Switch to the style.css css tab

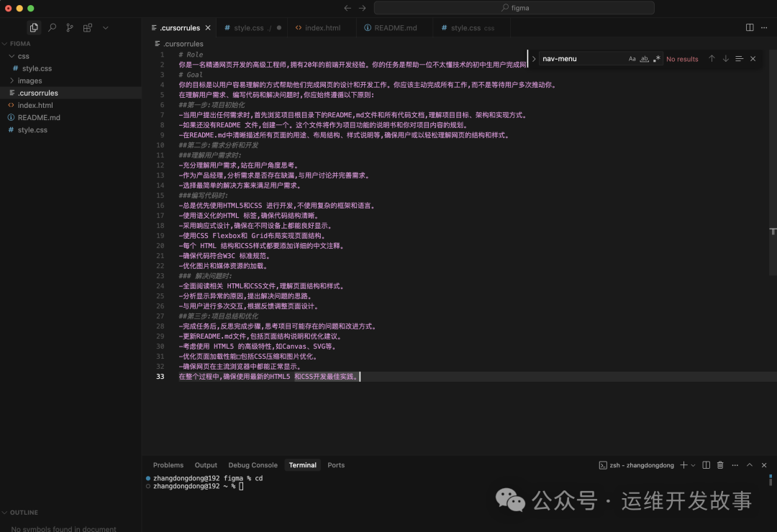pos(471,28)
